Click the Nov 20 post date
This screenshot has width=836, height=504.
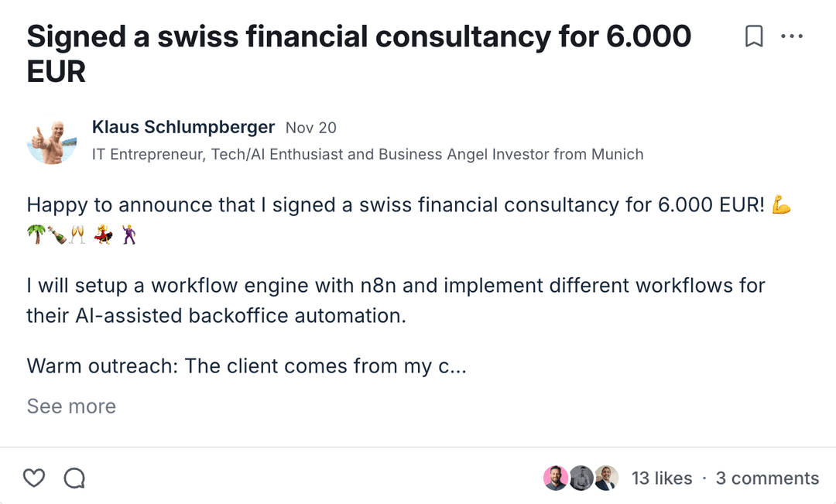click(311, 128)
